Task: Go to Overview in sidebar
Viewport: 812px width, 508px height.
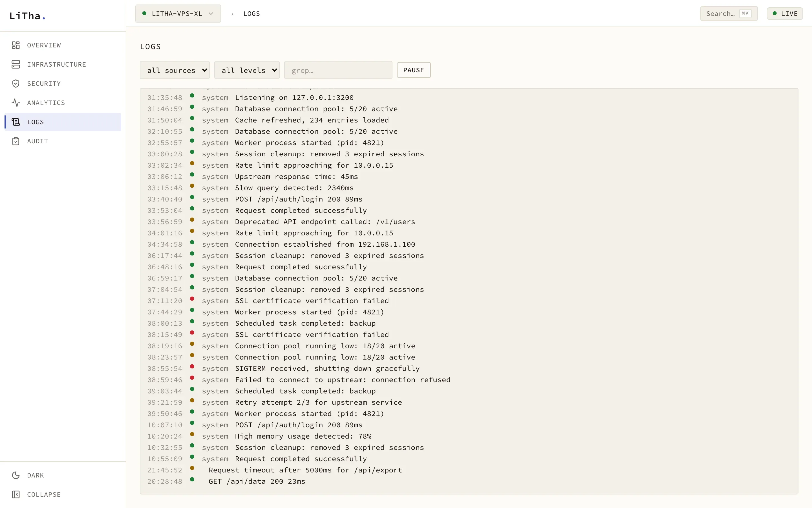Action: pos(63,45)
